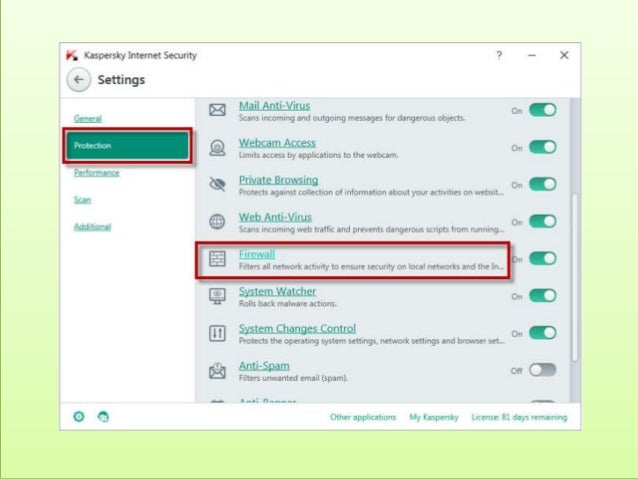Toggle Private Browsing off
The height and width of the screenshot is (479, 638).
coord(543,184)
